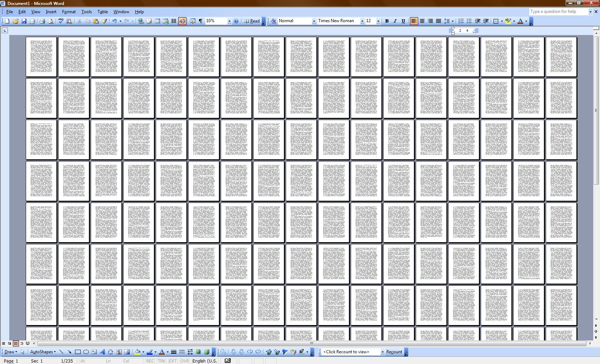Image resolution: width=600 pixels, height=364 pixels.
Task: Activate the Format Painter brush
Action: (104, 21)
